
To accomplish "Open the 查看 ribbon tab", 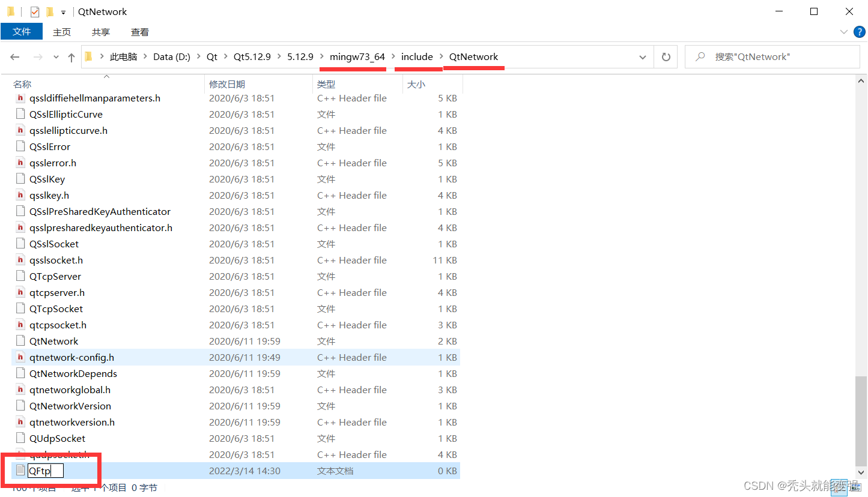I will [140, 32].
